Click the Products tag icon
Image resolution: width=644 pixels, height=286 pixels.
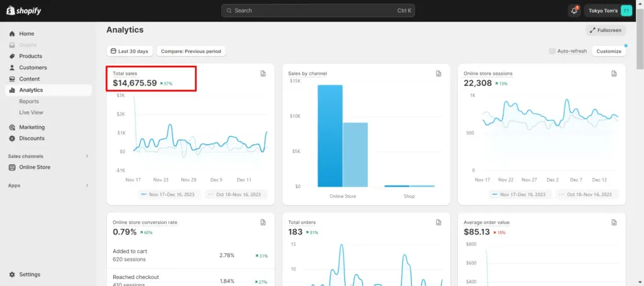pos(12,56)
